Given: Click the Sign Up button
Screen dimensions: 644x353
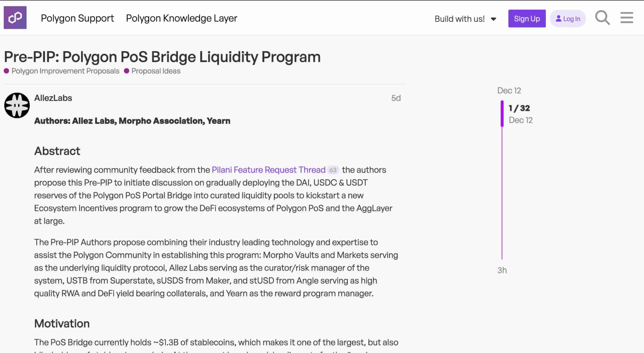Looking at the screenshot, I should (x=527, y=19).
